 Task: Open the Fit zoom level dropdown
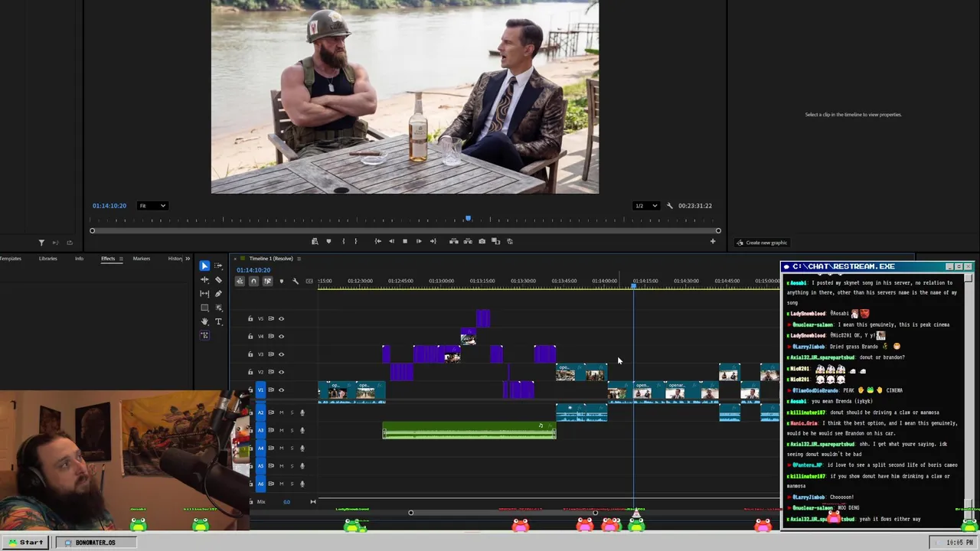[x=152, y=206]
